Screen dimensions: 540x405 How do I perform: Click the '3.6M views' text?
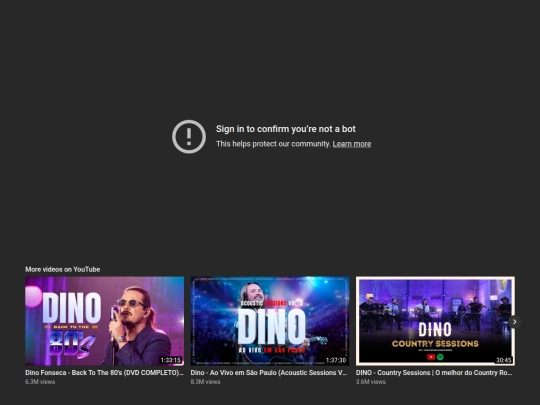tap(371, 382)
